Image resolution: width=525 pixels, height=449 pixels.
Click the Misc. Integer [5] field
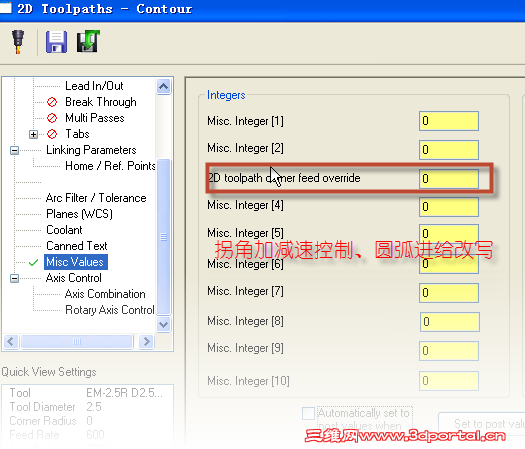coord(449,233)
